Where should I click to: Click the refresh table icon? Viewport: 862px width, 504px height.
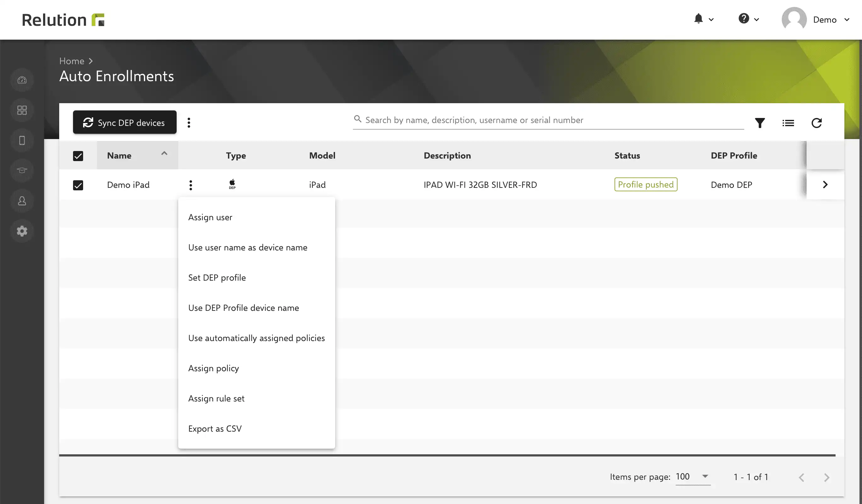point(816,123)
